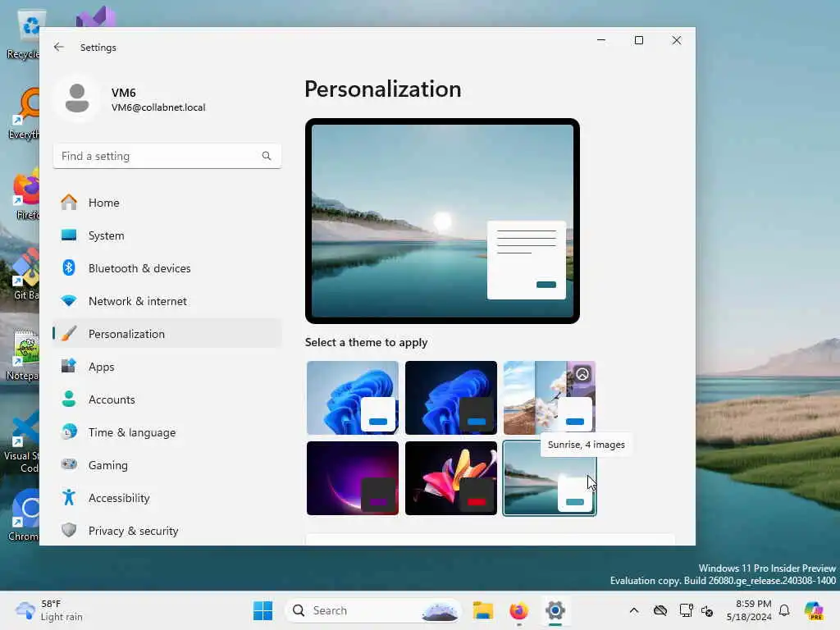The width and height of the screenshot is (840, 630).
Task: Select the Everything desktop shortcut
Action: [22, 113]
